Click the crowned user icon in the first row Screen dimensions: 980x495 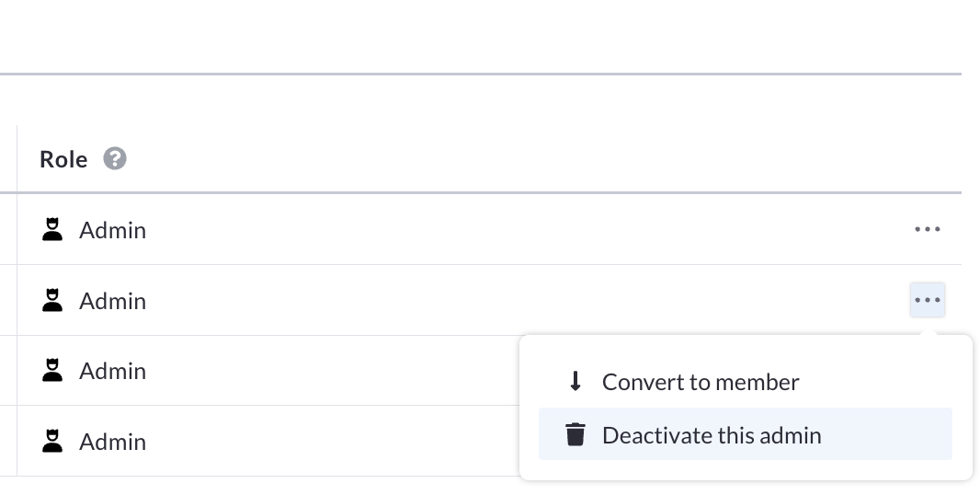(x=52, y=229)
